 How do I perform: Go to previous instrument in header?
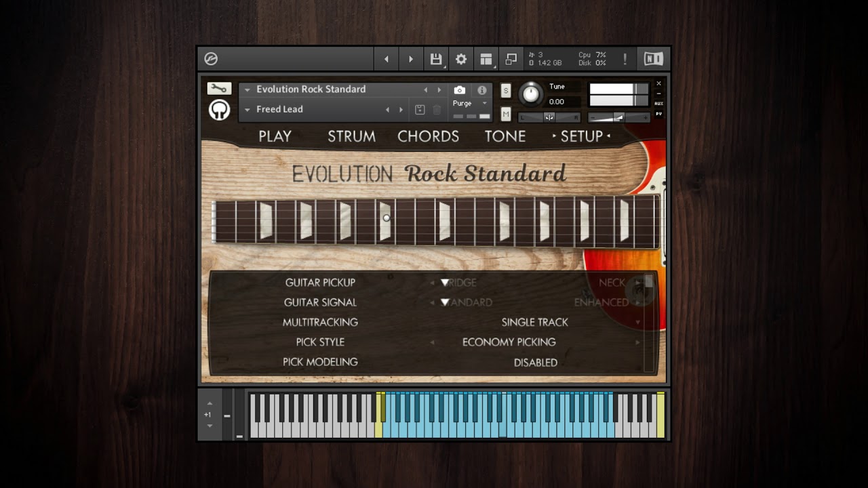click(x=387, y=59)
